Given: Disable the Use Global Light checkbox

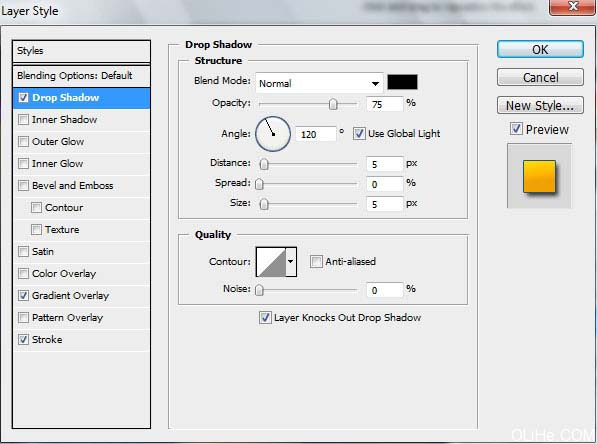Looking at the screenshot, I should pyautogui.click(x=359, y=134).
